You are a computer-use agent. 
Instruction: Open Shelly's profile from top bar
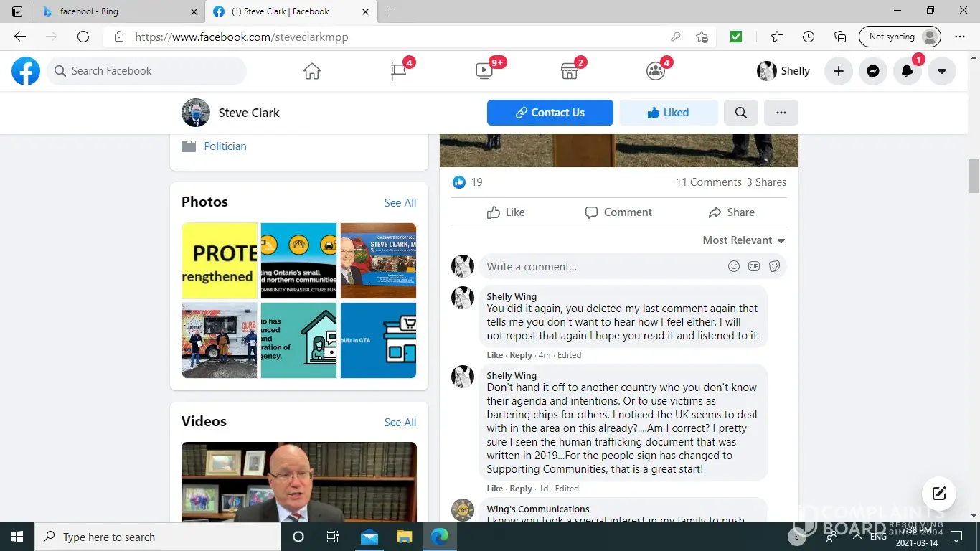[x=783, y=71]
